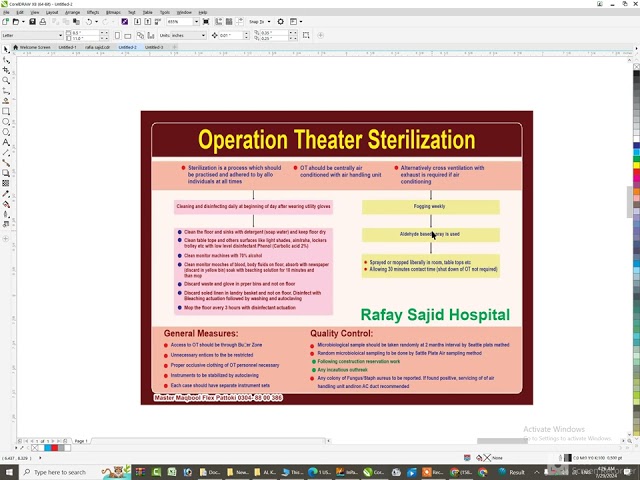Toggle Show Rulers in the toolbar

pyautogui.click(x=219, y=22)
